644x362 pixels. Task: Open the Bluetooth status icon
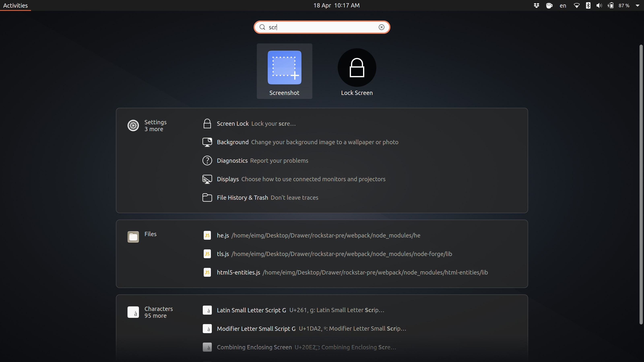588,5
